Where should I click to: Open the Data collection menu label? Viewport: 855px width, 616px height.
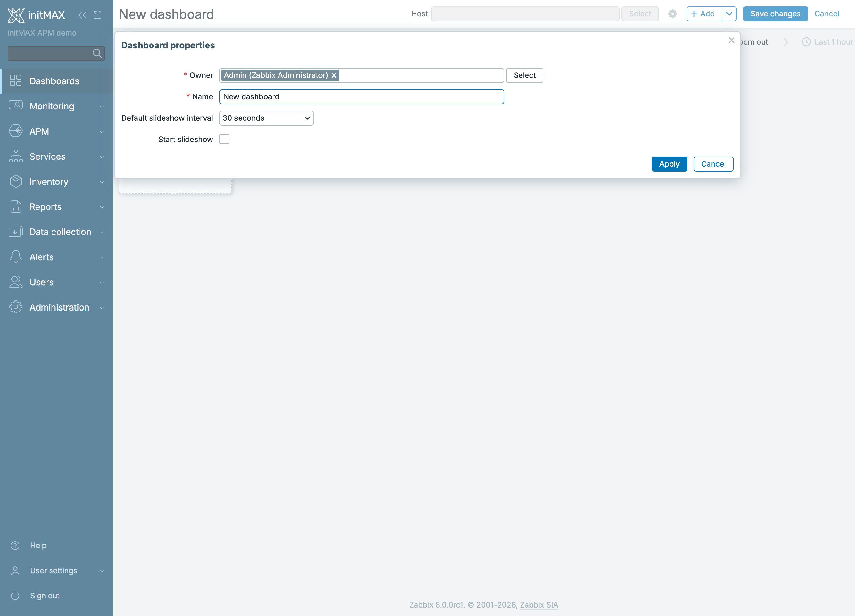(60, 232)
